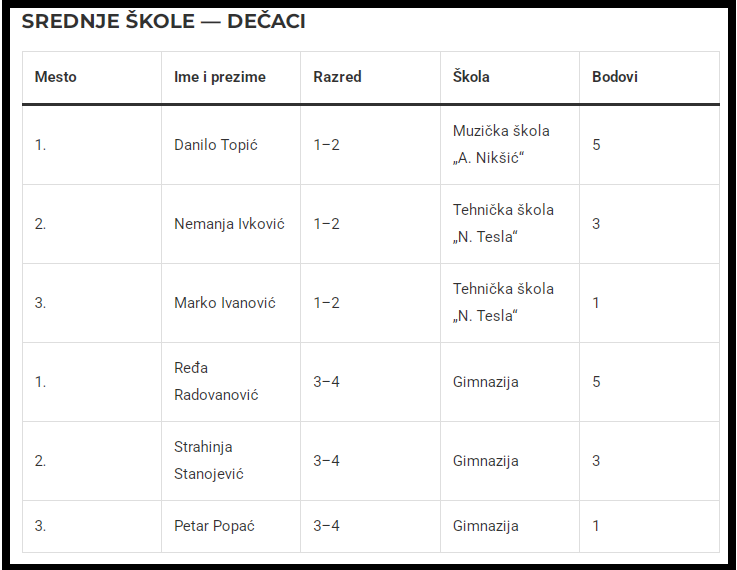Screen dimensions: 737x570
Task: Click the Bodovi cell for Strahinja Stanojević
Action: point(597,461)
